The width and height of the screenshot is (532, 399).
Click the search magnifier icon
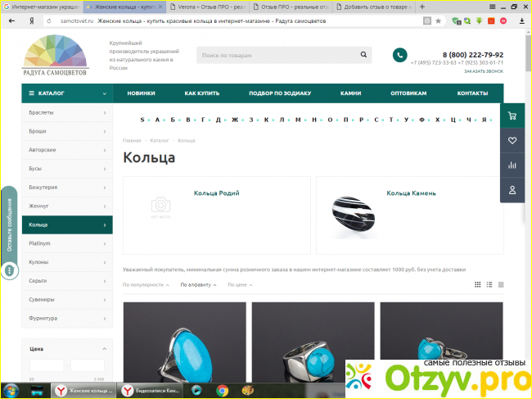[363, 56]
